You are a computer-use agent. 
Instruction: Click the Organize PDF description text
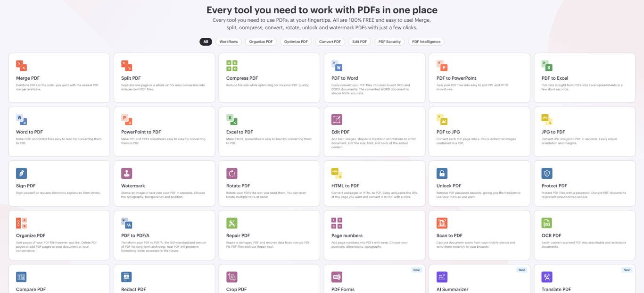coord(57,246)
